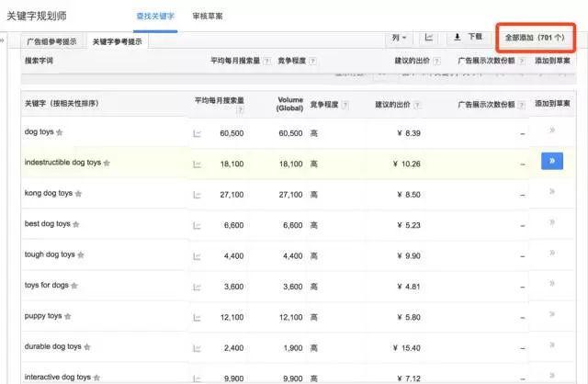
Task: Go to the 查找关键字 tab
Action: [x=155, y=17]
